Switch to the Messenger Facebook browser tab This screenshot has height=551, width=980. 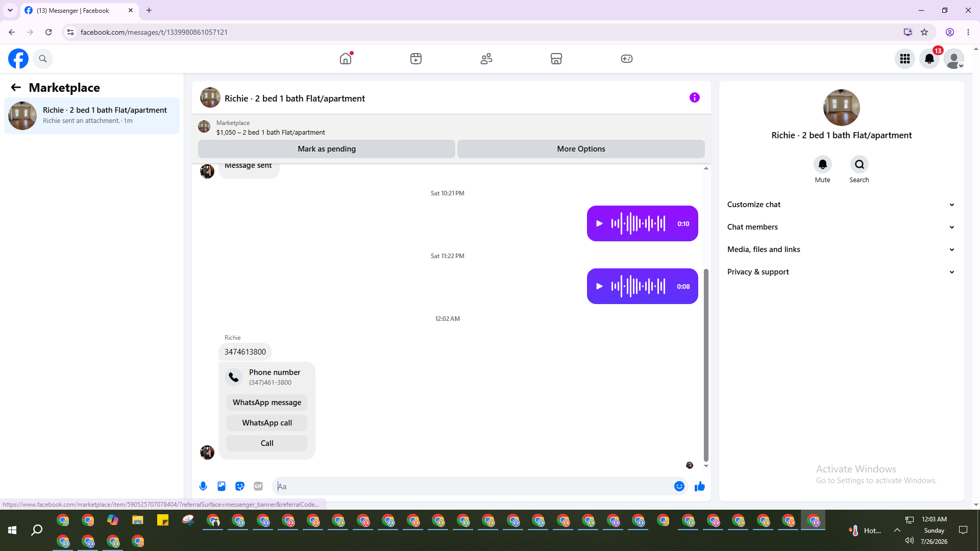(x=79, y=10)
